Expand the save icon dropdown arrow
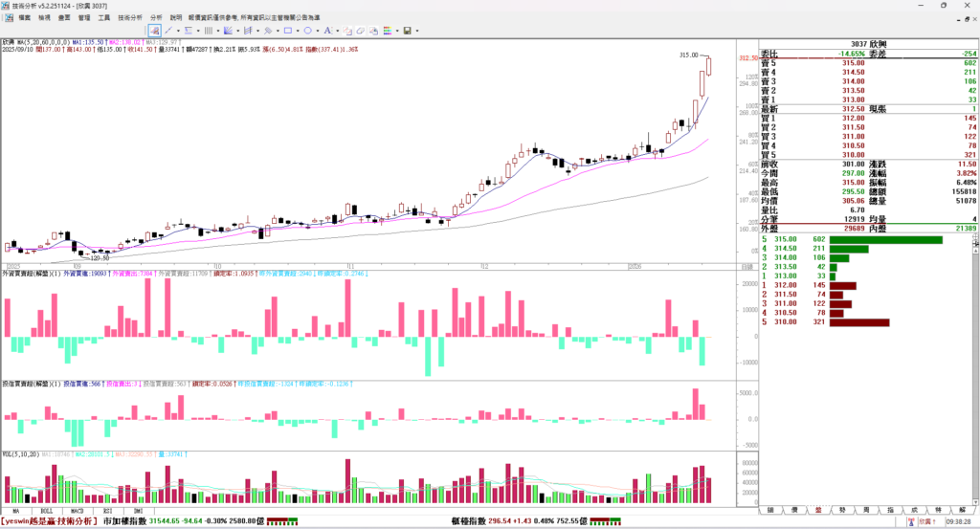 (x=416, y=31)
